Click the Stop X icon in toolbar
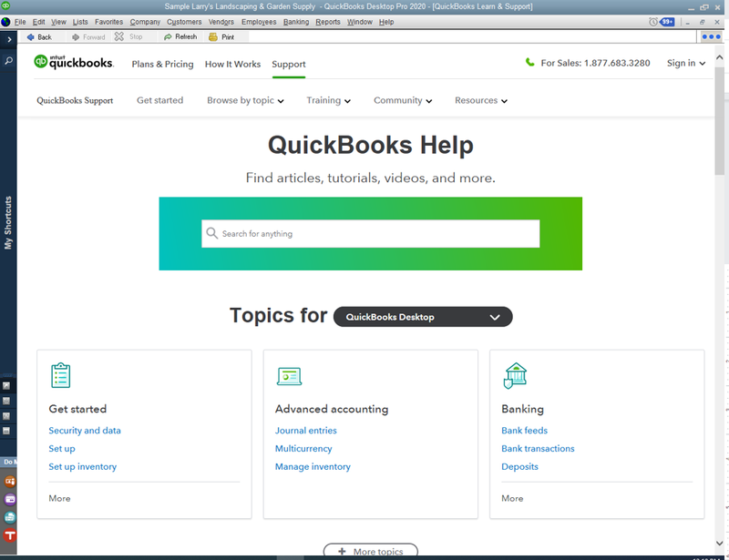Viewport: 729px width, 560px height. [x=119, y=36]
